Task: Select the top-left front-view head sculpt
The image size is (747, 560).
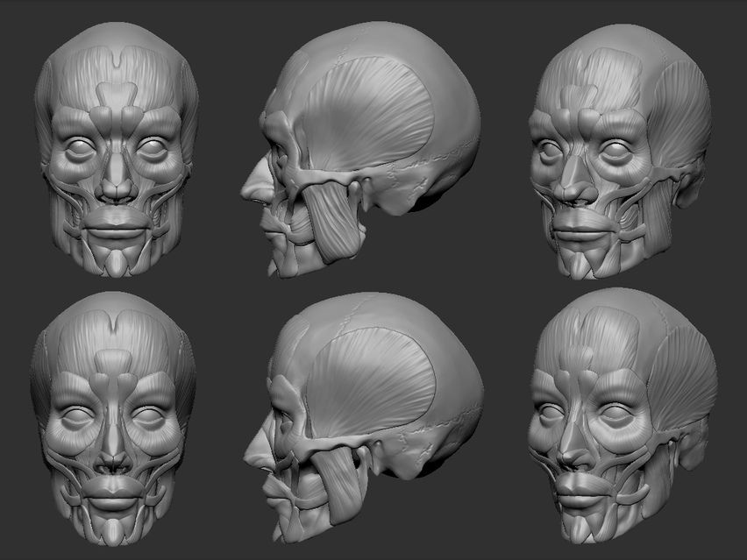Action: tap(110, 149)
